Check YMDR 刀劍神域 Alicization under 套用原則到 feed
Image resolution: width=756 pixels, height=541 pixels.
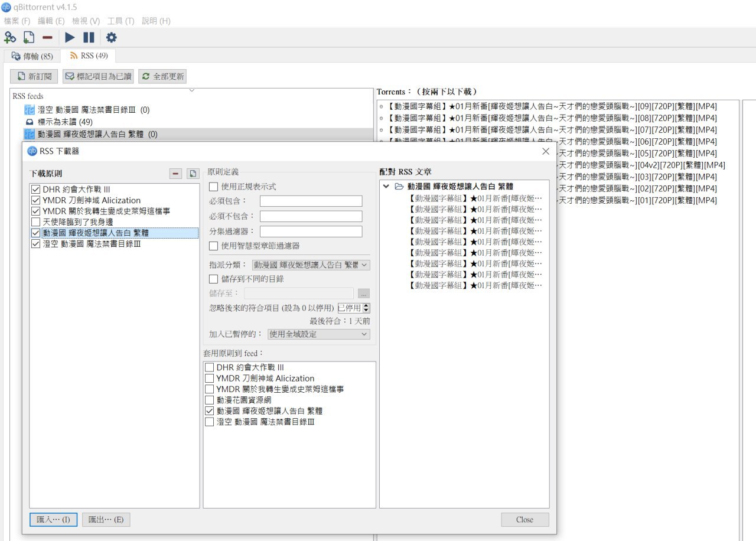tap(209, 378)
